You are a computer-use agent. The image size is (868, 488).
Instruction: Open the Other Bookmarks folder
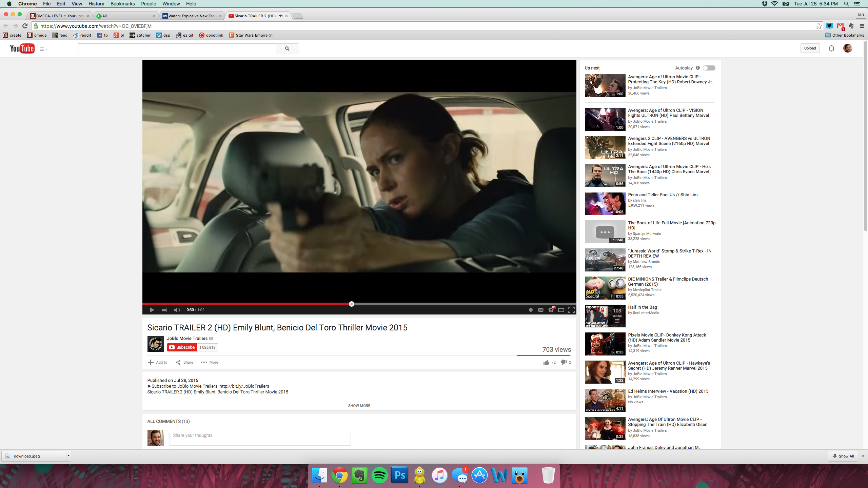click(x=845, y=35)
